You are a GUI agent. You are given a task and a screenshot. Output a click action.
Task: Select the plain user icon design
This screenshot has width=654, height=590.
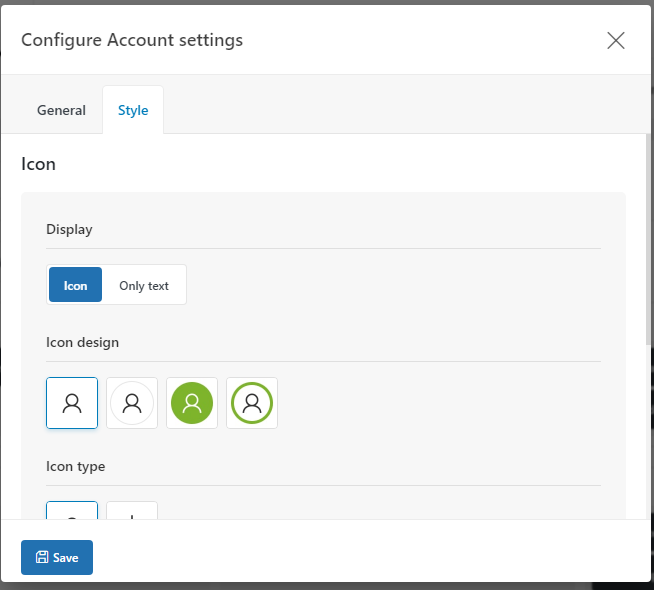coord(72,403)
